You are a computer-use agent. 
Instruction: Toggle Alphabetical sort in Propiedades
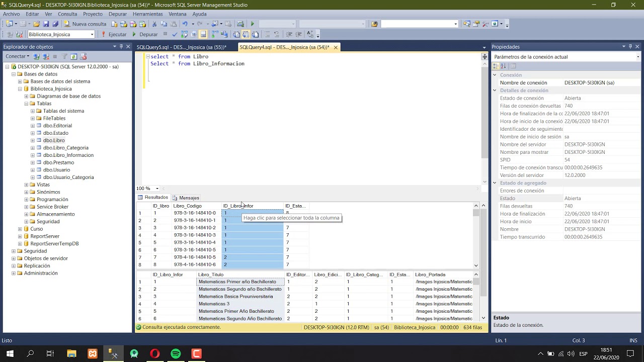click(503, 66)
